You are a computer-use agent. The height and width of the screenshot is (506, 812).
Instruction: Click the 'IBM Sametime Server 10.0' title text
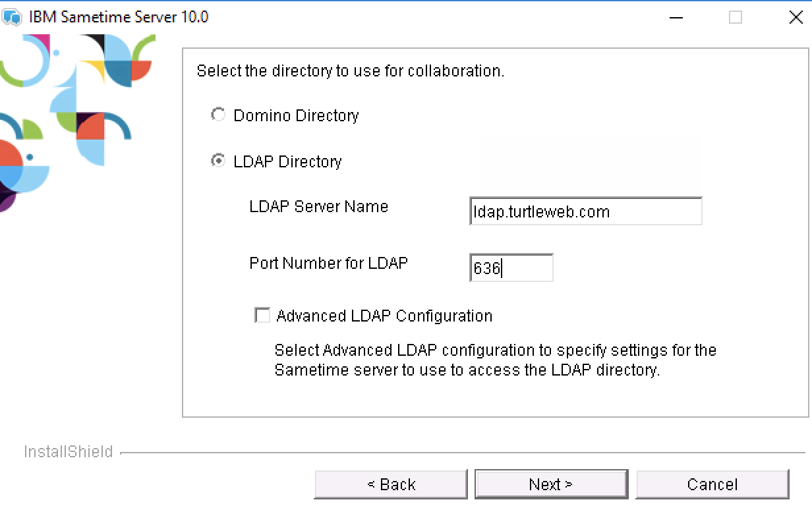click(119, 17)
